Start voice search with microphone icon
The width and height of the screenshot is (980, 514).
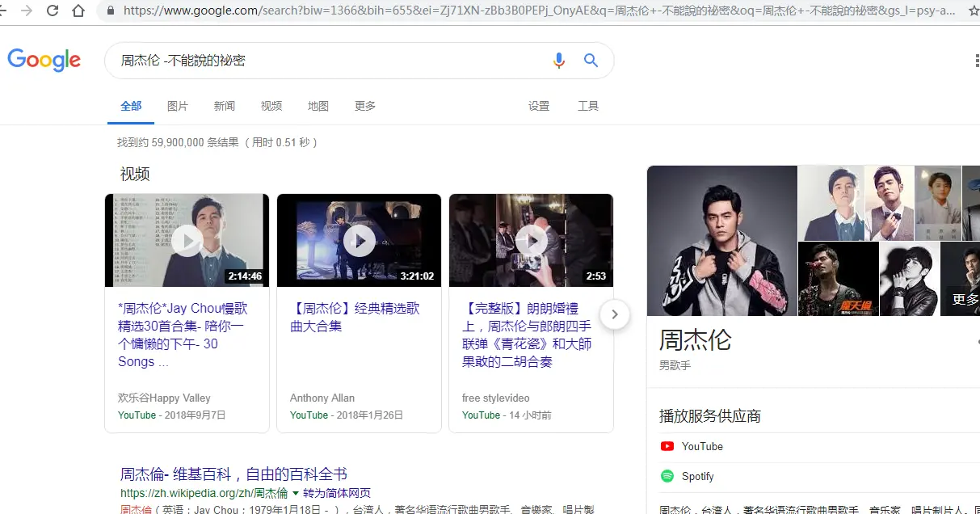[558, 60]
